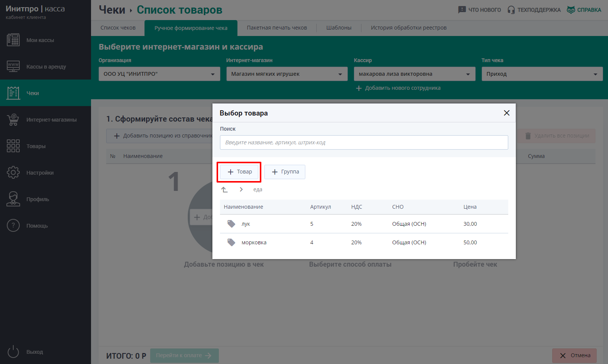608x364 pixels.
Task: Click the НДС column header
Action: [357, 207]
